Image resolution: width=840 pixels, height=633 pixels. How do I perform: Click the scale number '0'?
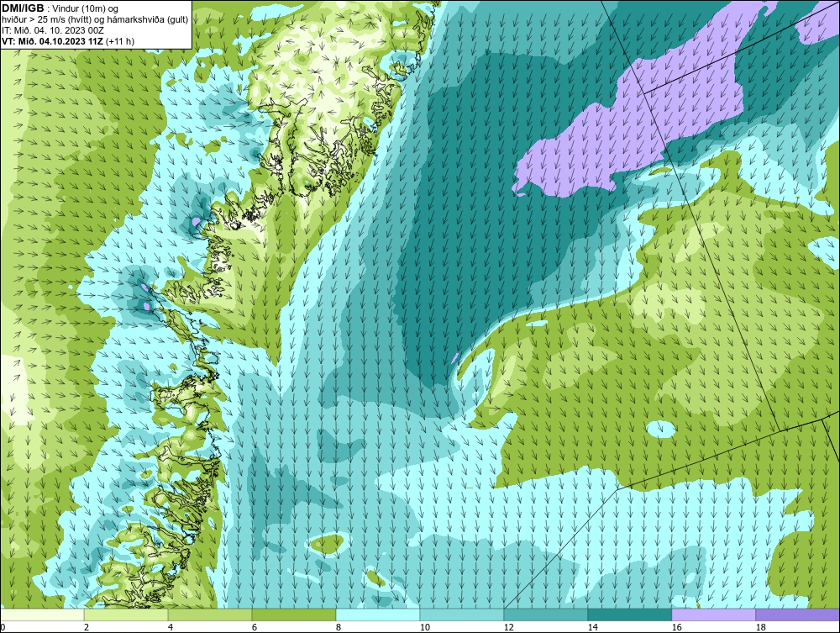tap(3, 627)
